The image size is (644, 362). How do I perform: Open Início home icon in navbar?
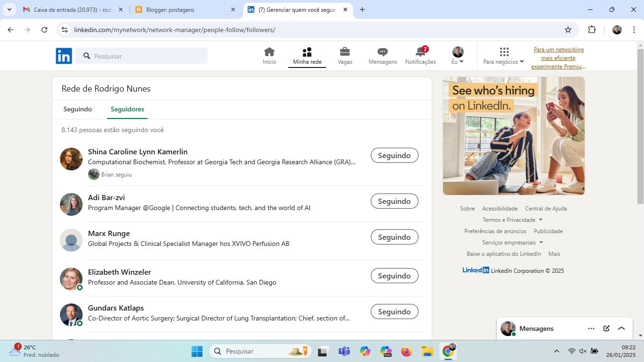269,56
